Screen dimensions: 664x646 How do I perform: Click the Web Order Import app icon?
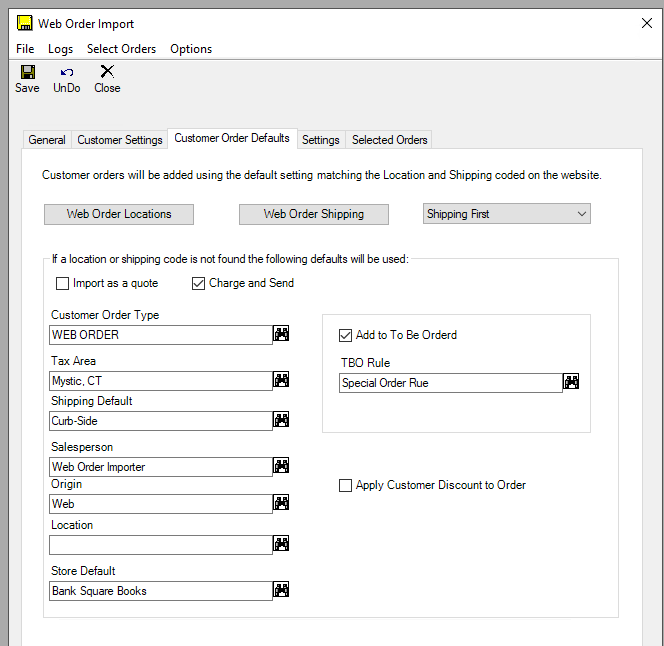click(x=25, y=23)
